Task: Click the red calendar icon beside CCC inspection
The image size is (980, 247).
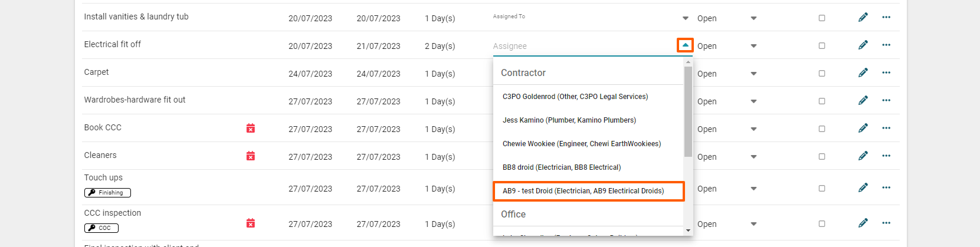Action: [251, 223]
